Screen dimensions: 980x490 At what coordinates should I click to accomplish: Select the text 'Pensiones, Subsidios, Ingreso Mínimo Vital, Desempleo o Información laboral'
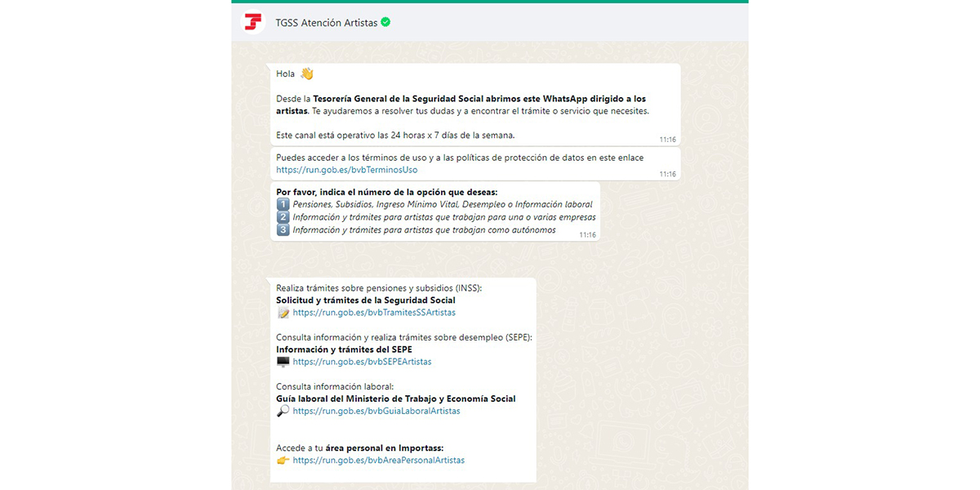click(443, 204)
